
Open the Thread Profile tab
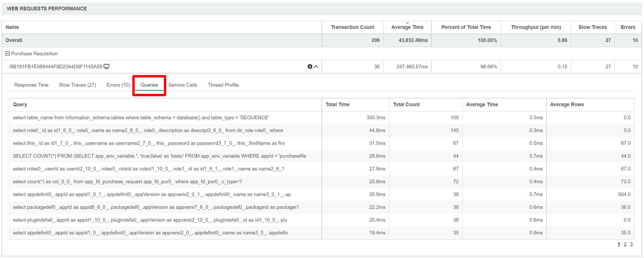pos(223,85)
